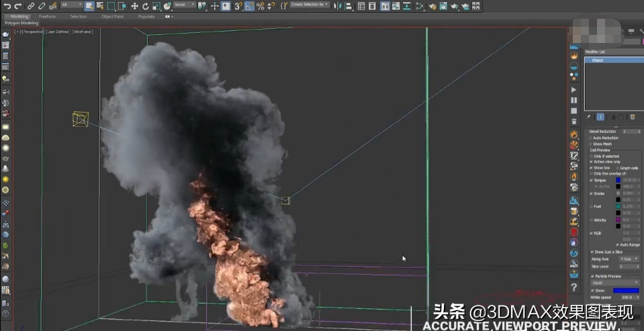Image resolution: width=644 pixels, height=331 pixels.
Task: Toggle the Smoke channel checkbox
Action: [x=591, y=193]
